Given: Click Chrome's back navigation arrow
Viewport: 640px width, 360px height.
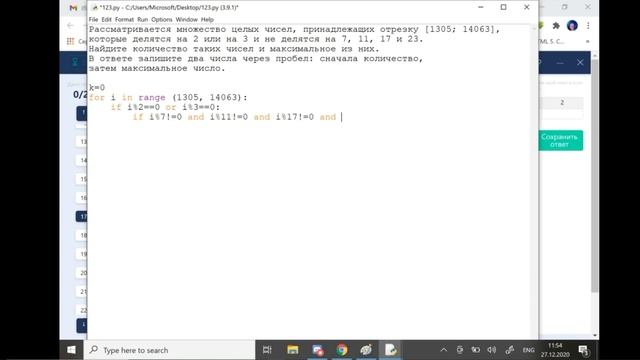Looking at the screenshot, I should coord(71,25).
